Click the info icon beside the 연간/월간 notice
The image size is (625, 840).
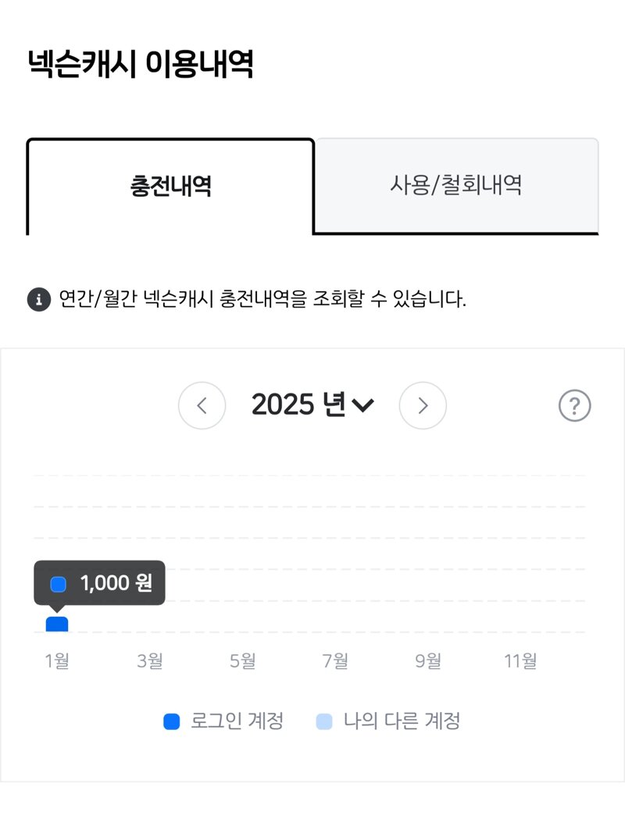pos(38,299)
